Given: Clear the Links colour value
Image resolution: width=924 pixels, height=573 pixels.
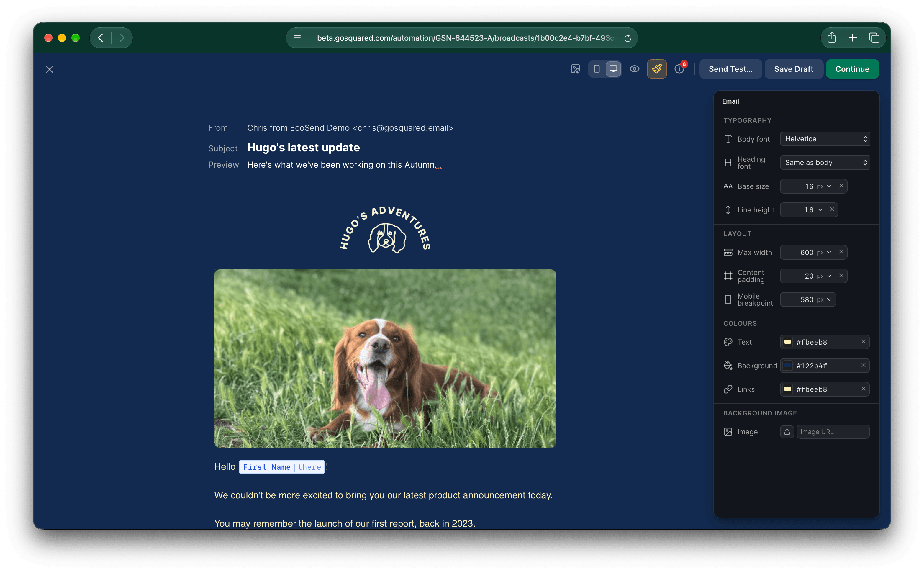Looking at the screenshot, I should point(863,389).
